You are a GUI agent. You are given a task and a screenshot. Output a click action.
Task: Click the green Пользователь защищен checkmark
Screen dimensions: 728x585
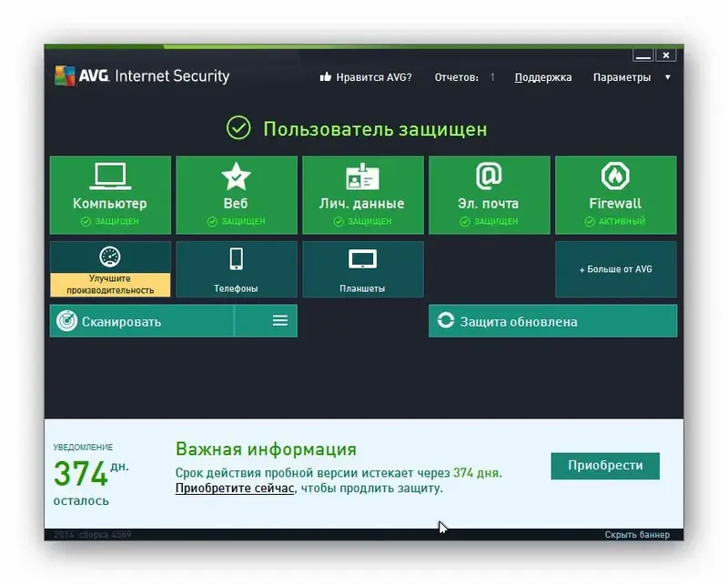[238, 128]
